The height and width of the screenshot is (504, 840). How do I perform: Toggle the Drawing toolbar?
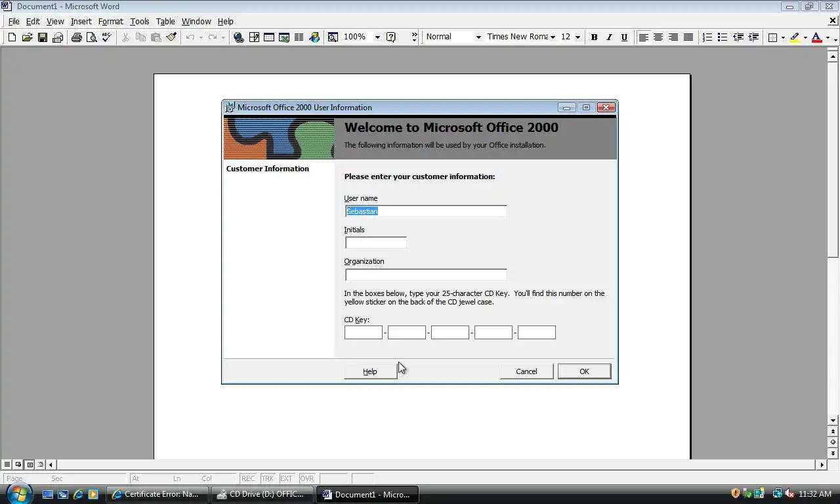(x=314, y=37)
